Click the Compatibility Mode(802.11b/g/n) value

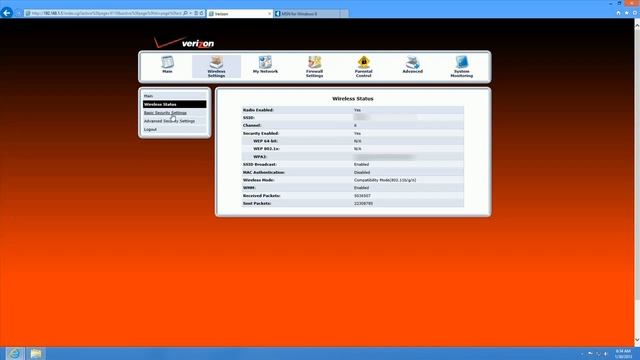click(x=385, y=180)
